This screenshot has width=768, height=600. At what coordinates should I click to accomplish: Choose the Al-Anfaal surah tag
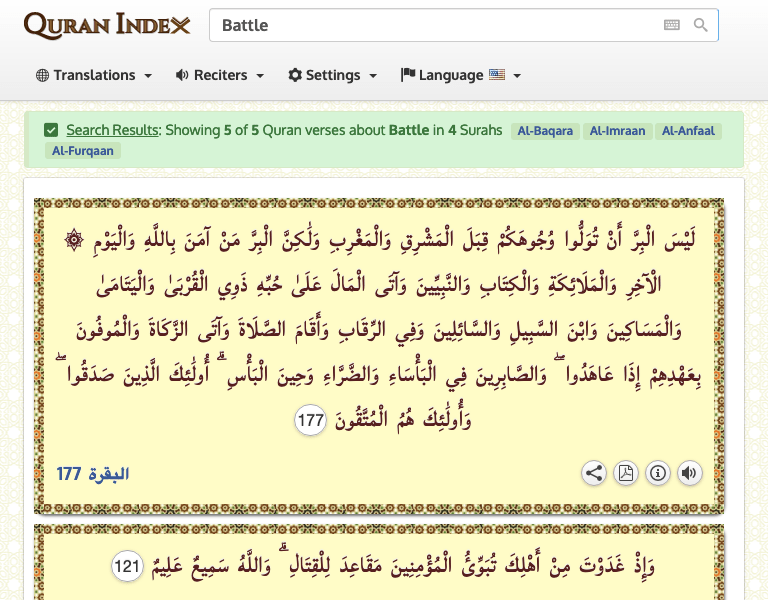tap(688, 131)
